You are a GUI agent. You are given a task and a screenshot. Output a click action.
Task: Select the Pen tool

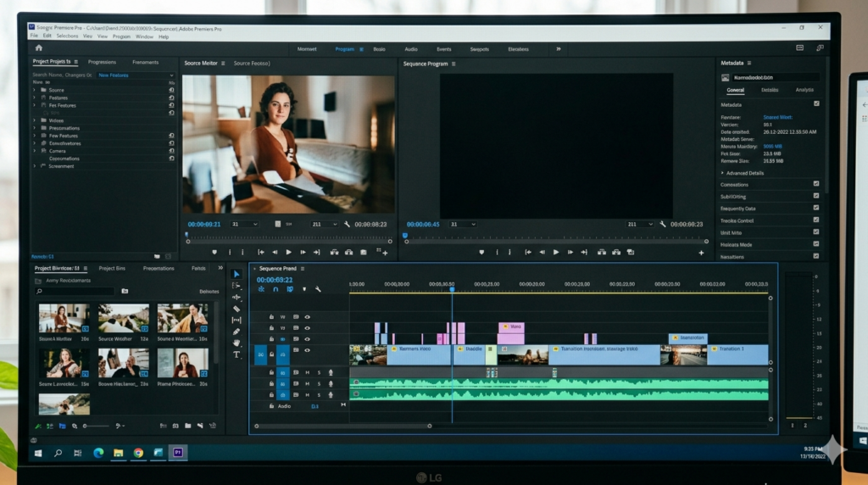[x=236, y=332]
